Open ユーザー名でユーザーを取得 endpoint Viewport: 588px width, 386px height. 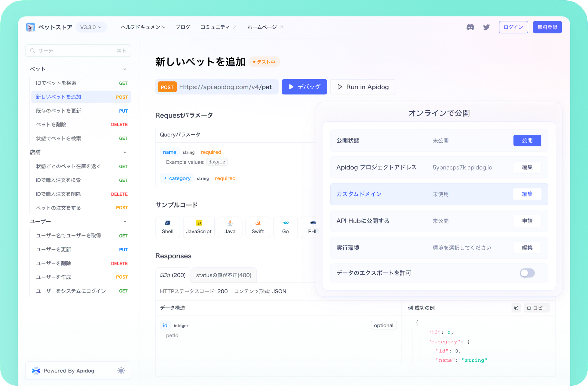[x=81, y=236]
